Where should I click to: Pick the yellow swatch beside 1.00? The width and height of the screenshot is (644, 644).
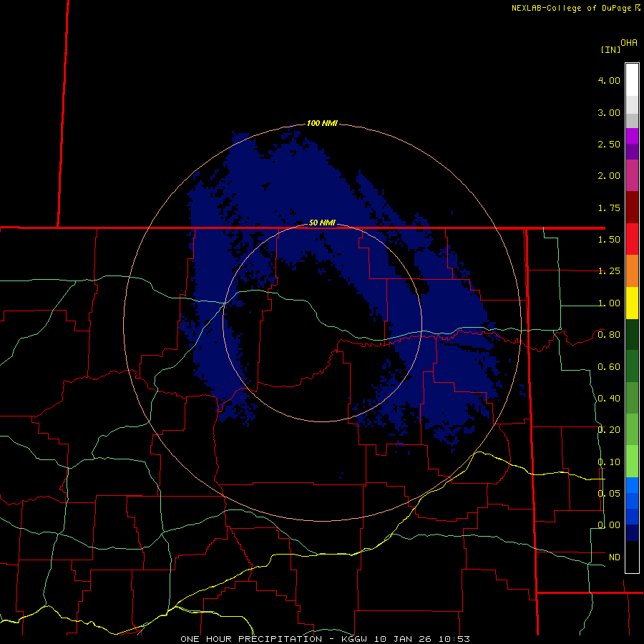[x=632, y=303]
